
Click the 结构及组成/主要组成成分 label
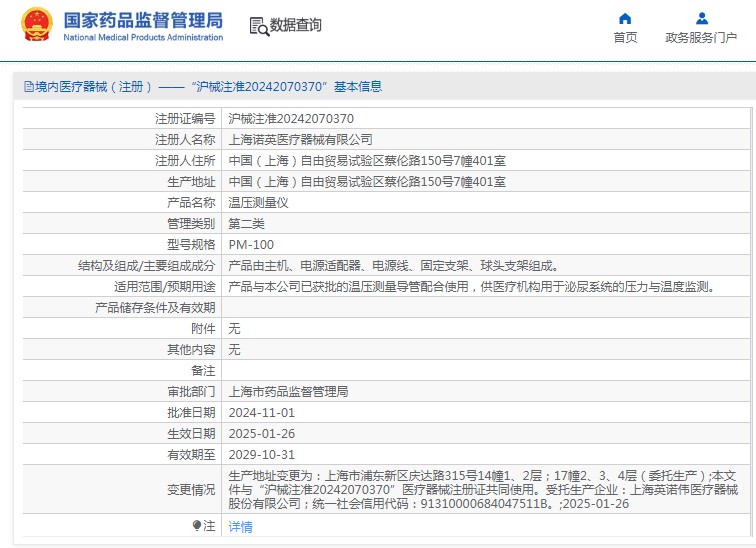point(147,266)
